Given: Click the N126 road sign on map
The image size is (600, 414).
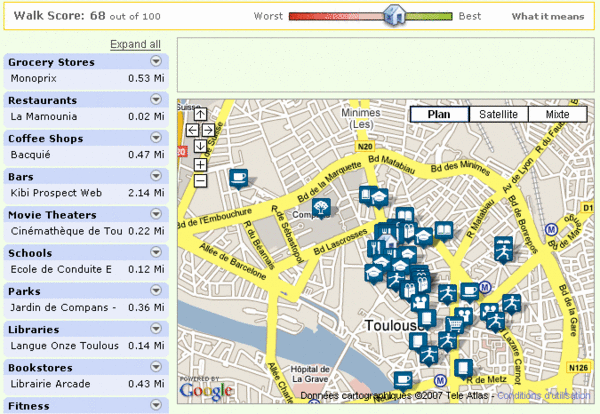Looking at the screenshot, I should click(x=578, y=368).
